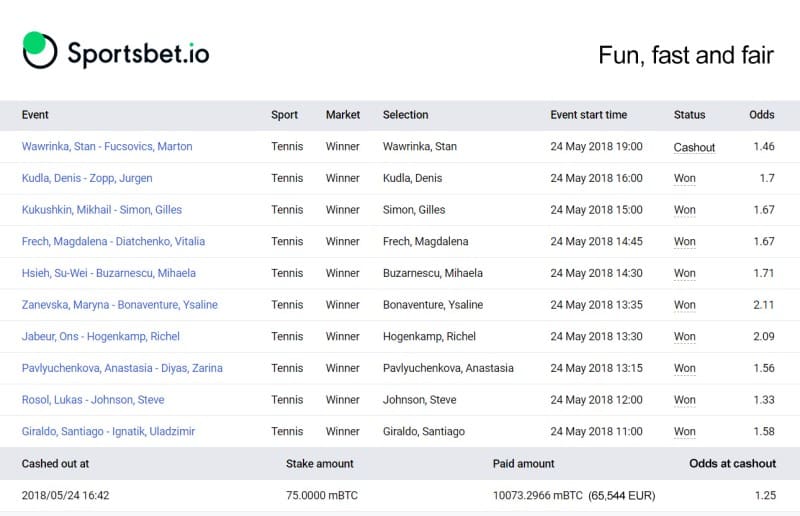This screenshot has width=800, height=516.
Task: Click the Won status in Giraldo, Santiago row
Action: click(685, 431)
